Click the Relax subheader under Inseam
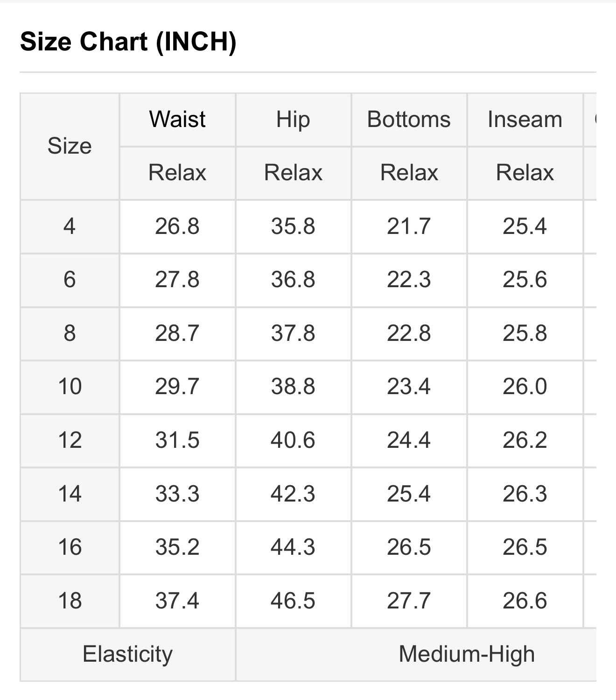Image resolution: width=616 pixels, height=700 pixels. point(525,173)
